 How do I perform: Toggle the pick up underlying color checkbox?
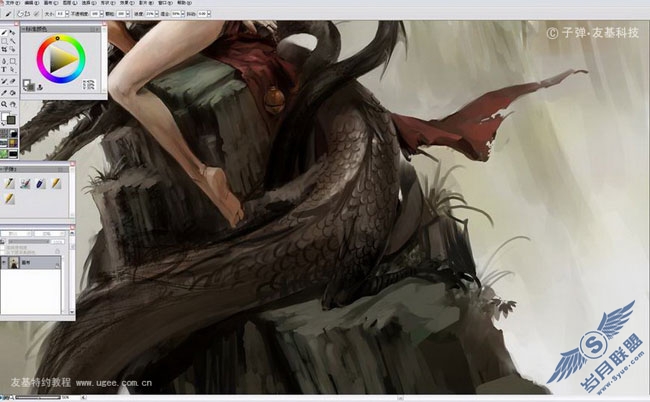2,252
